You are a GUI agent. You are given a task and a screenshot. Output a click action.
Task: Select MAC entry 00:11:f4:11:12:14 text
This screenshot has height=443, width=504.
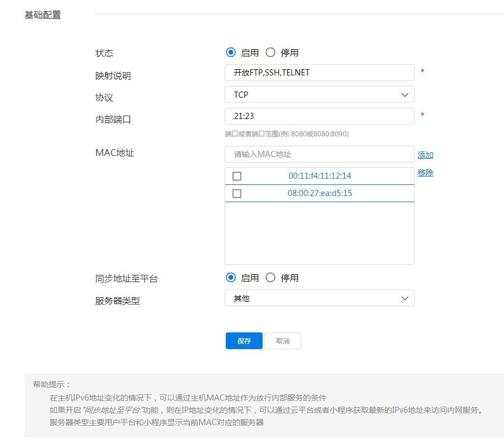pos(320,176)
